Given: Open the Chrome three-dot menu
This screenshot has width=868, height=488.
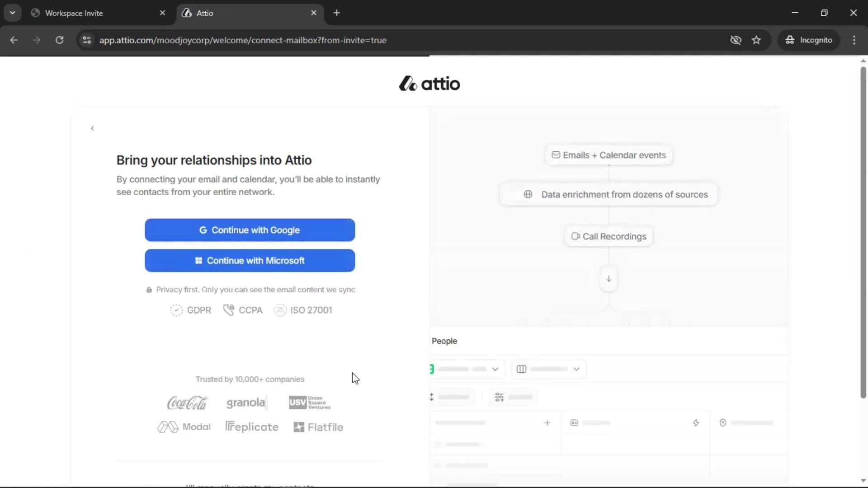Looking at the screenshot, I should click(854, 40).
